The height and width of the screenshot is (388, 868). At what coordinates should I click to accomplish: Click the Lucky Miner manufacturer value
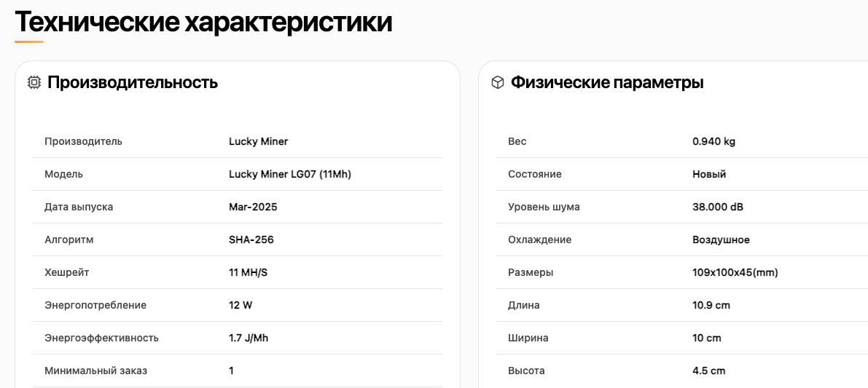click(x=259, y=141)
